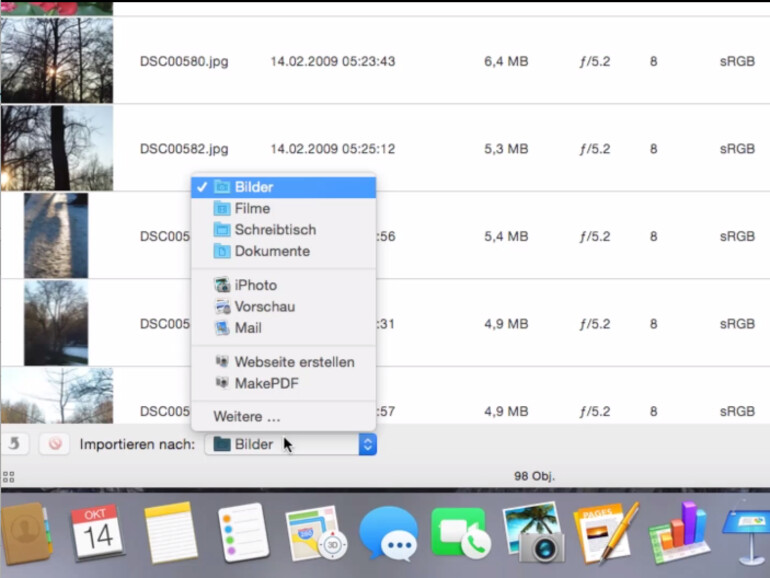Open iPhoto from the Dock
Image resolution: width=770 pixels, height=578 pixels.
(x=534, y=533)
